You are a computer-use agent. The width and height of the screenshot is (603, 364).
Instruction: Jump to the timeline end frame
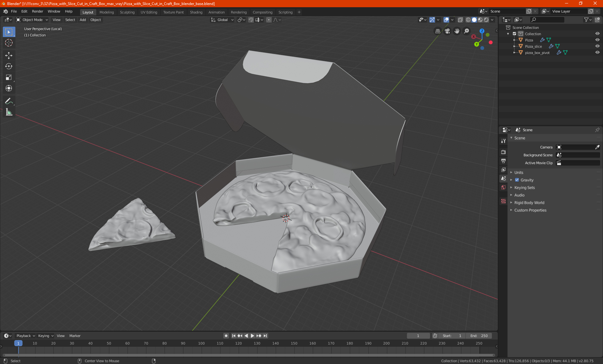click(x=265, y=336)
